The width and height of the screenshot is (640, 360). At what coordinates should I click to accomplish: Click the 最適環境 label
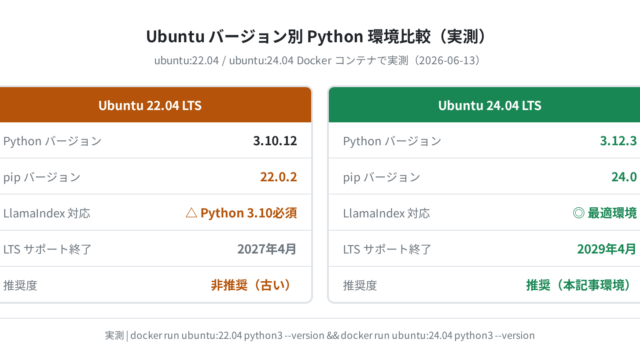click(x=612, y=213)
